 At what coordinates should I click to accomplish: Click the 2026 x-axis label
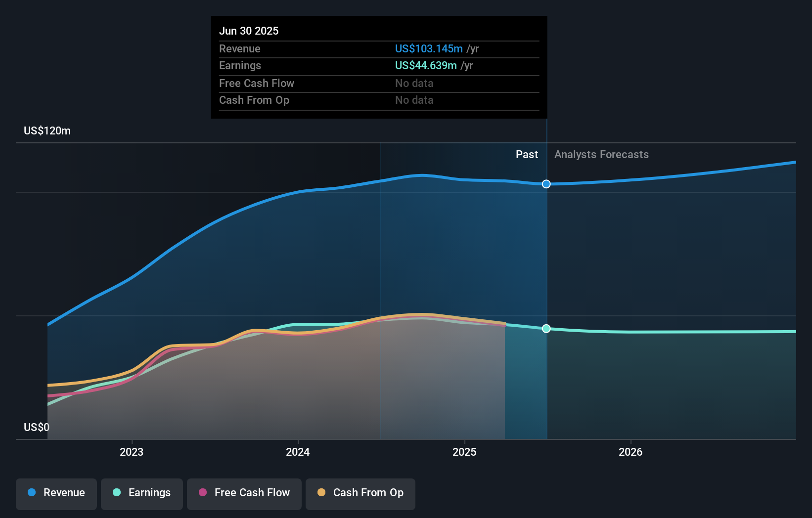[x=631, y=452]
